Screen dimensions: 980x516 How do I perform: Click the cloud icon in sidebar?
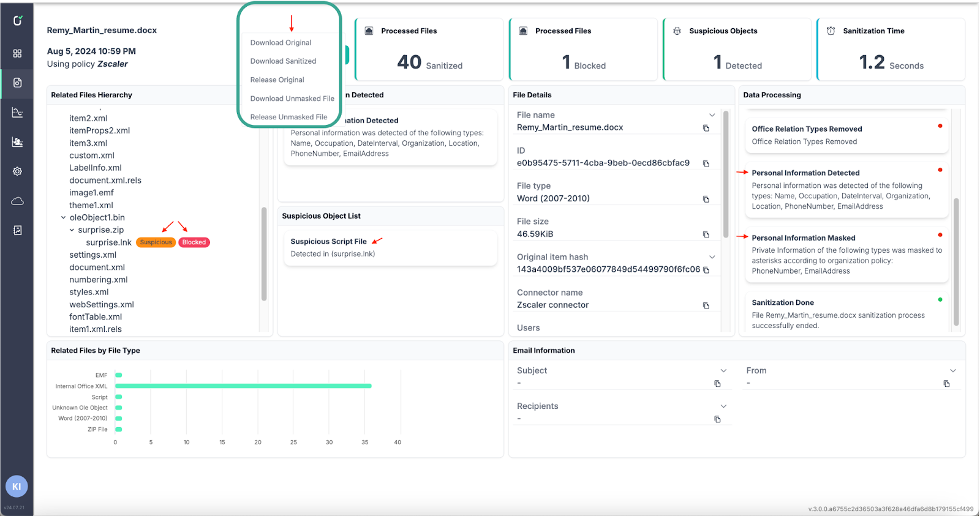pyautogui.click(x=17, y=201)
